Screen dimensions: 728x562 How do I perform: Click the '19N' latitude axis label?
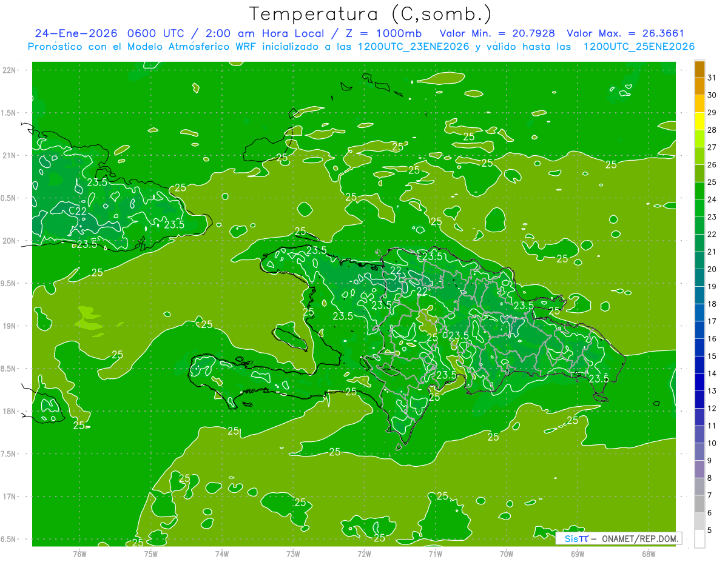click(x=10, y=326)
